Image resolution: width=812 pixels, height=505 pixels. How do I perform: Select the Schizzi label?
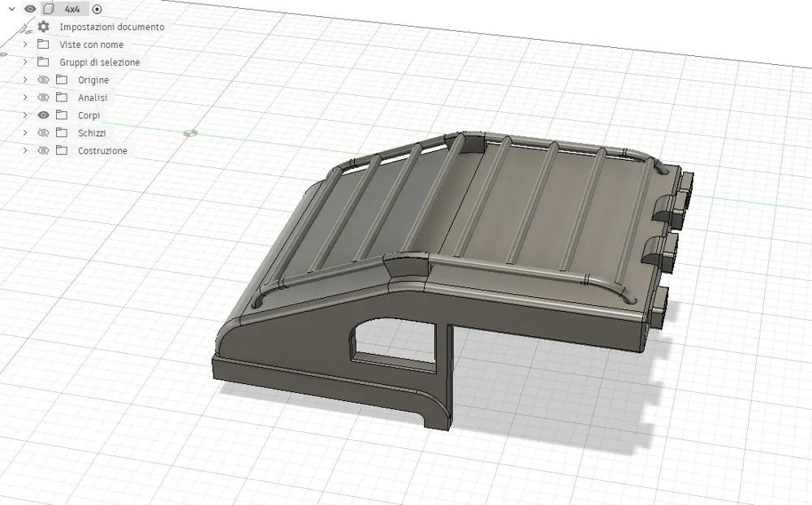coord(92,133)
